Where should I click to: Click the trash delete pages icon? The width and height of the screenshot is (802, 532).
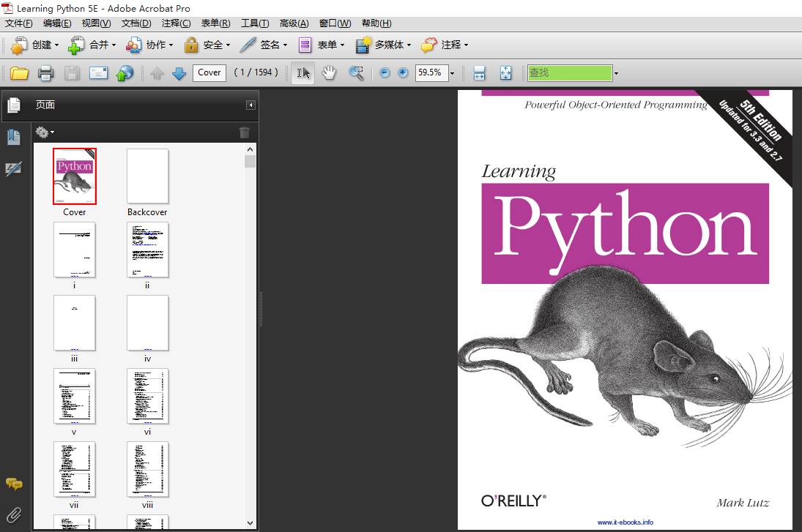[245, 132]
